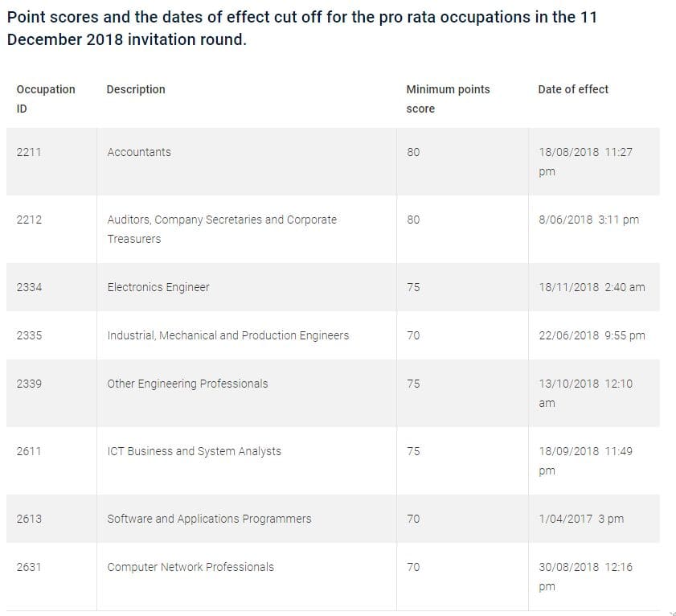Viewport: 676px width, 616px height.
Task: Click the Date of effect header
Action: point(573,89)
